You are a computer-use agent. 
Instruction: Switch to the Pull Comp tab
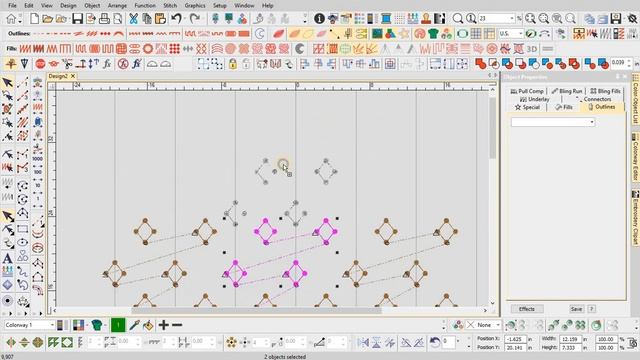tap(527, 91)
